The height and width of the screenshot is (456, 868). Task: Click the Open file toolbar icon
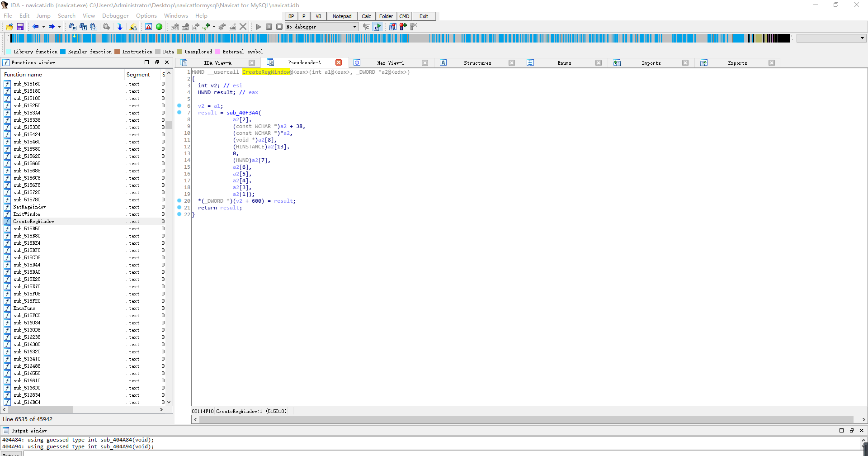click(9, 27)
